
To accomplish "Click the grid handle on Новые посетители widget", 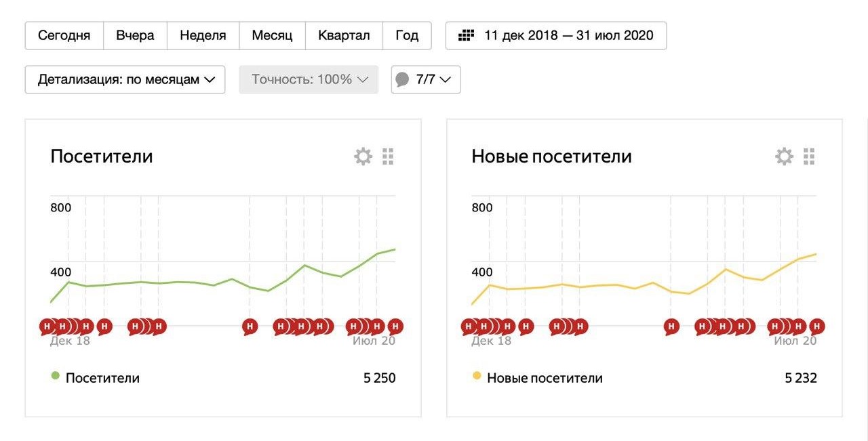I will 809,157.
